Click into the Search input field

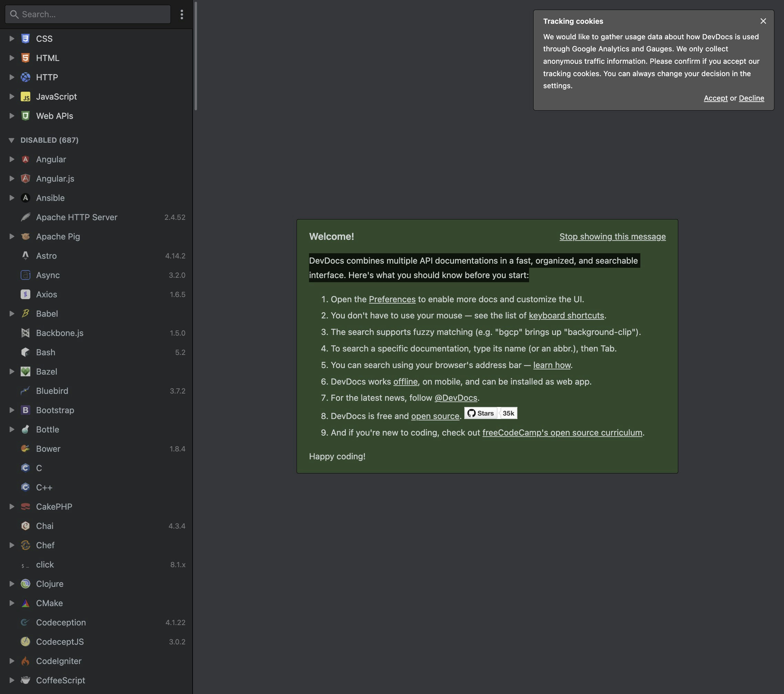[x=88, y=14]
